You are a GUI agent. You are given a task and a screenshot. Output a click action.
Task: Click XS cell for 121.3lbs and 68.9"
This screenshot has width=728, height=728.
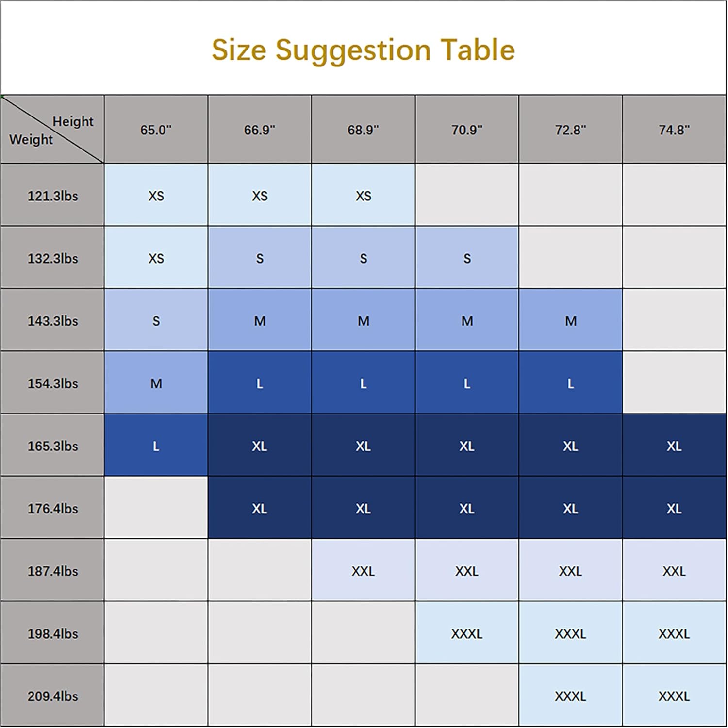point(363,196)
